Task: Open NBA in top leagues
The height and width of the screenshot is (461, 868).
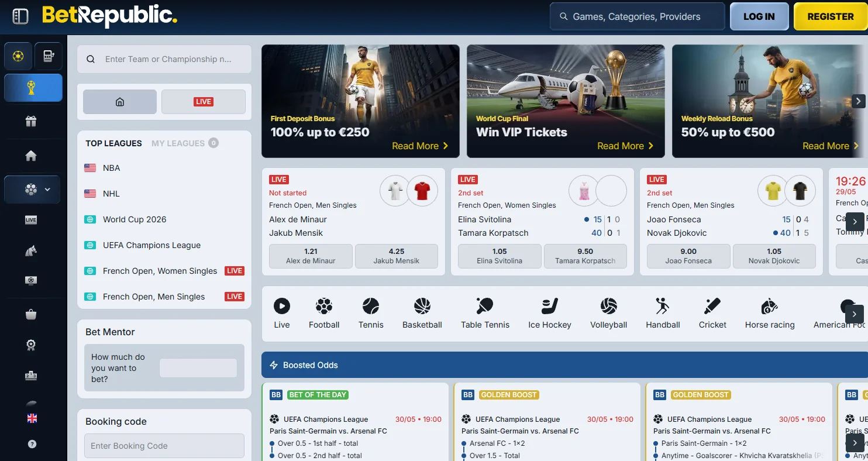Action: coord(164,168)
